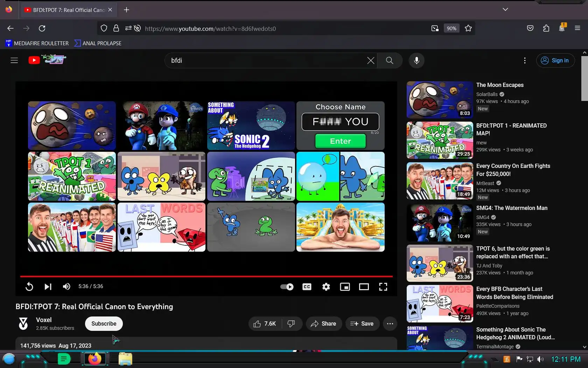Dislike this video
Viewport: 588px width, 368px height.
click(291, 324)
